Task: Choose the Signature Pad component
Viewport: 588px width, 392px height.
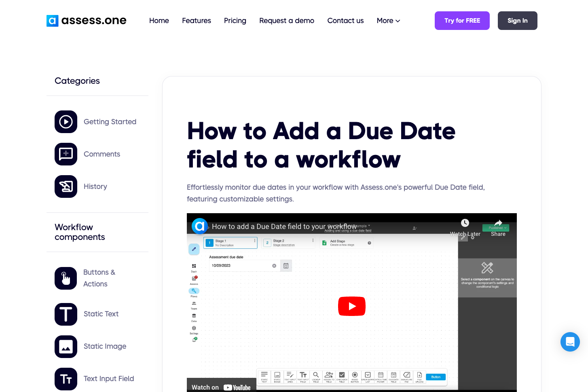Action: tap(406, 375)
